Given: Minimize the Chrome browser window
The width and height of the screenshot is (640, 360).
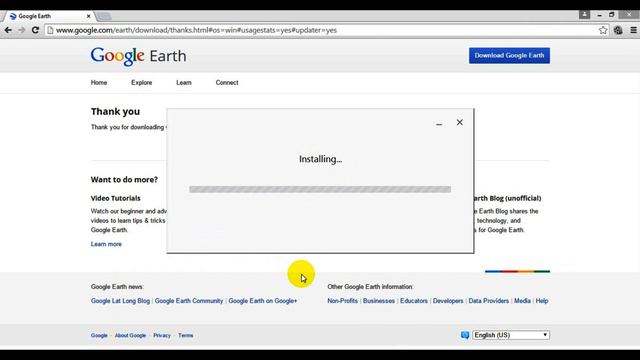Looking at the screenshot, I should (599, 15).
